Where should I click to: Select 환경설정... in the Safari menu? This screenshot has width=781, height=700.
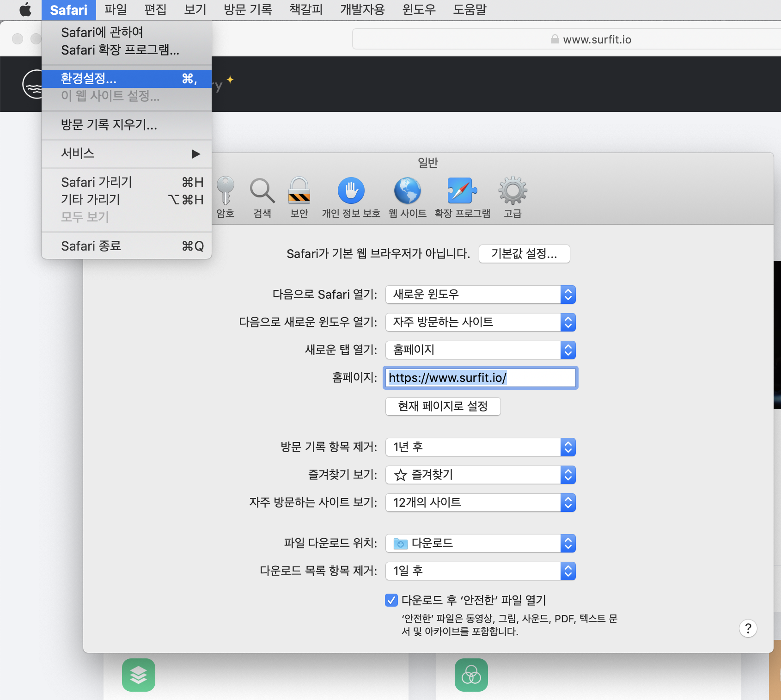pyautogui.click(x=127, y=79)
